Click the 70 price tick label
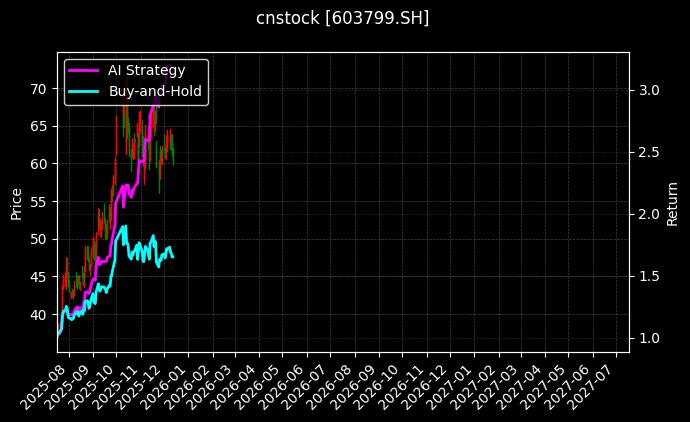 [x=38, y=88]
